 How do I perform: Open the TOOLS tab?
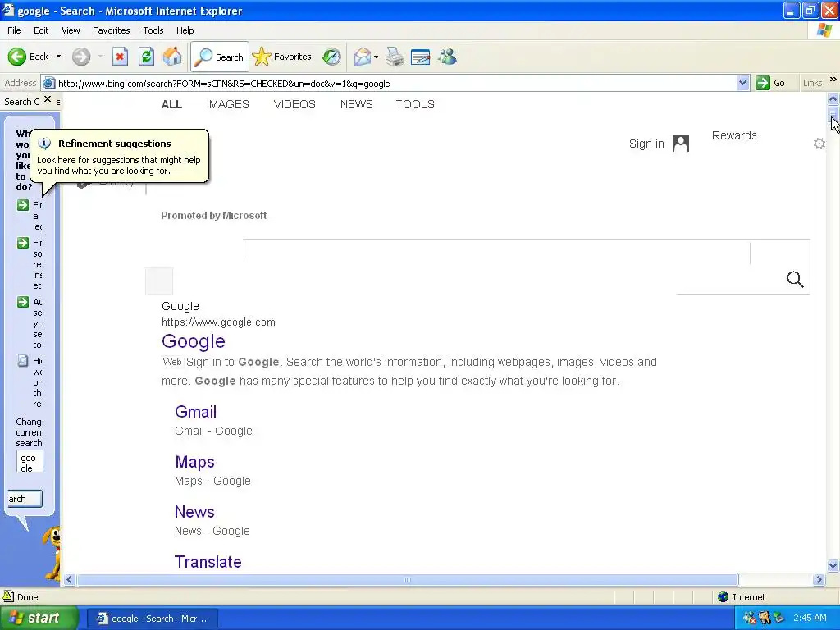pyautogui.click(x=415, y=104)
